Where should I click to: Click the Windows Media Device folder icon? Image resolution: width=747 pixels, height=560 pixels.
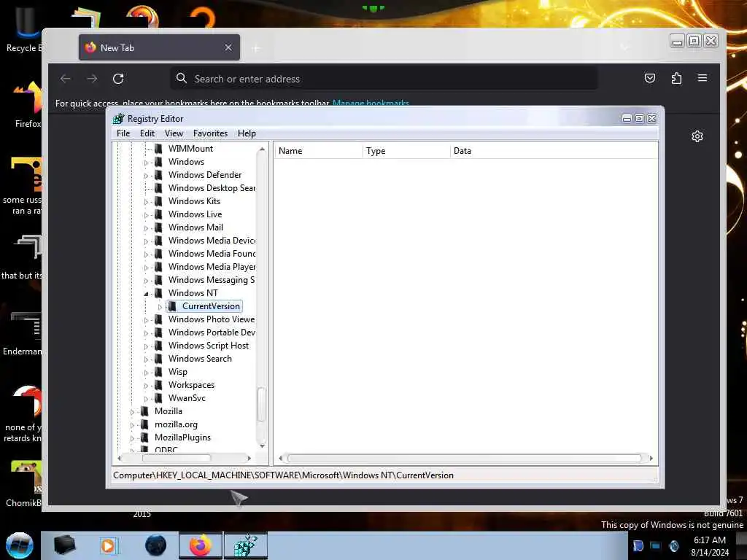158,241
